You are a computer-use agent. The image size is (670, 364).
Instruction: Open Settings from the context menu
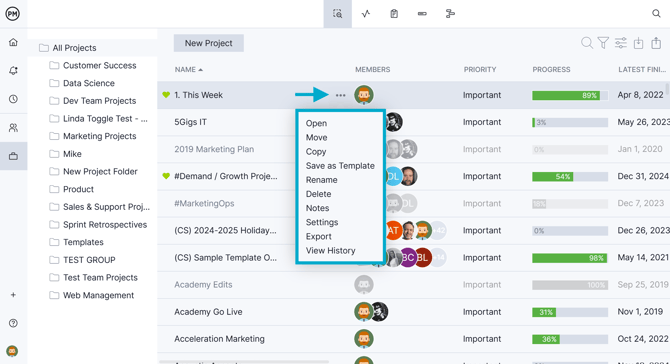click(x=322, y=222)
